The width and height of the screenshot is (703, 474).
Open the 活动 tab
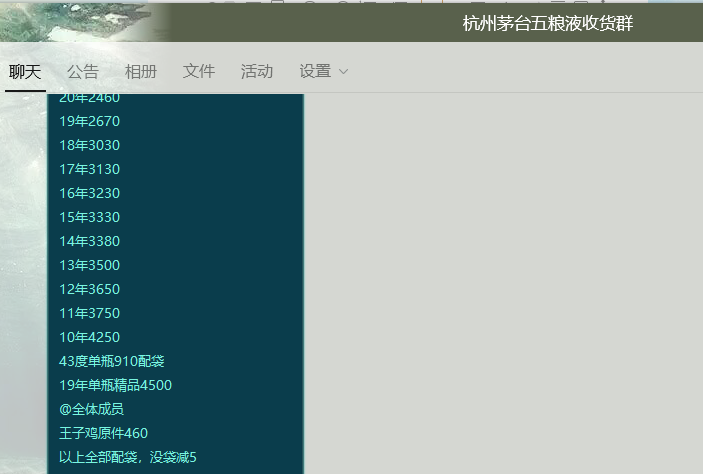pos(257,72)
